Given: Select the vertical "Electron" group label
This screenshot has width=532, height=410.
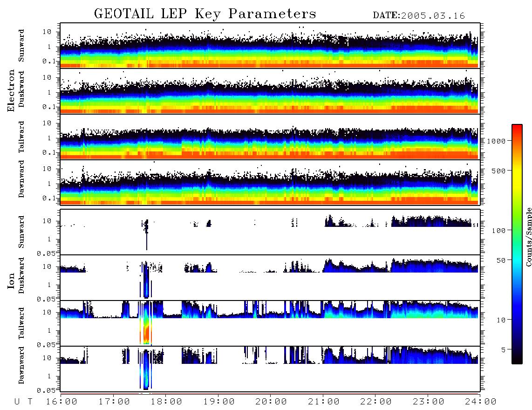Looking at the screenshot, I should [11, 90].
